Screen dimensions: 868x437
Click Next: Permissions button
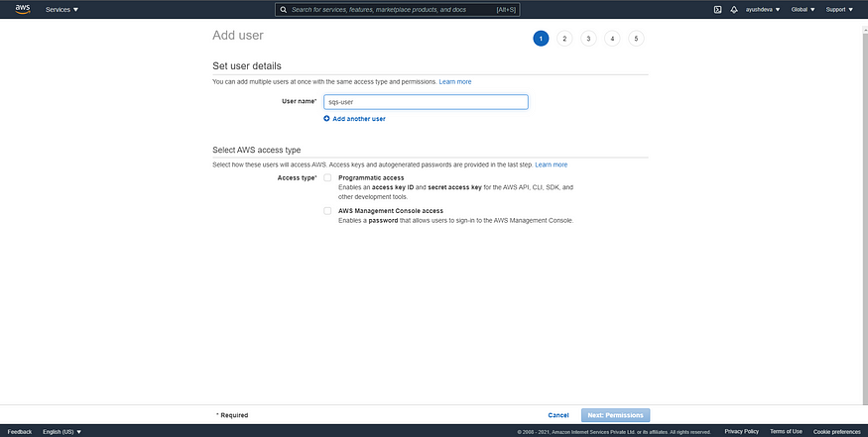[x=616, y=415]
